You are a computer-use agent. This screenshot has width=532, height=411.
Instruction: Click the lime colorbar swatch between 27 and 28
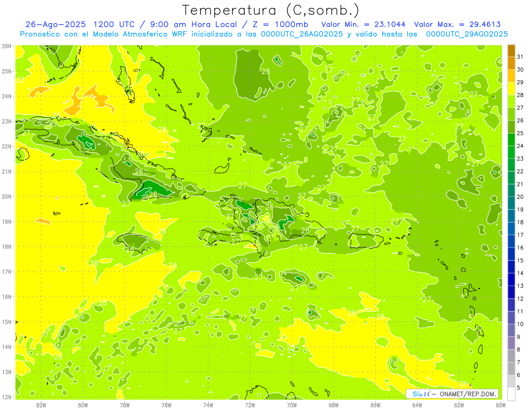[511, 102]
